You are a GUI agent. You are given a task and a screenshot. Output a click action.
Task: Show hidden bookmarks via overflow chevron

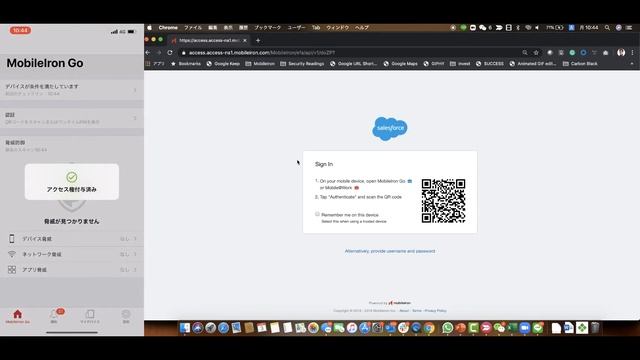pos(632,64)
